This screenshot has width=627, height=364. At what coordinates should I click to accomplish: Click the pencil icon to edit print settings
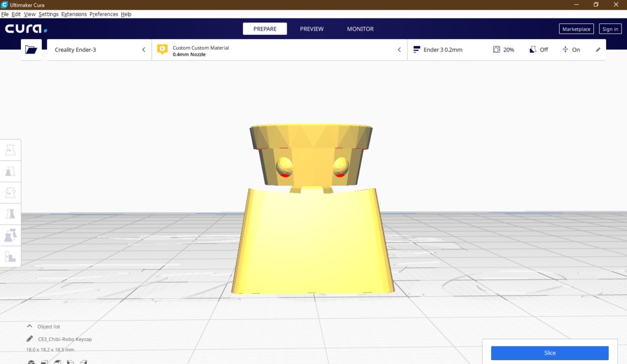pos(598,50)
